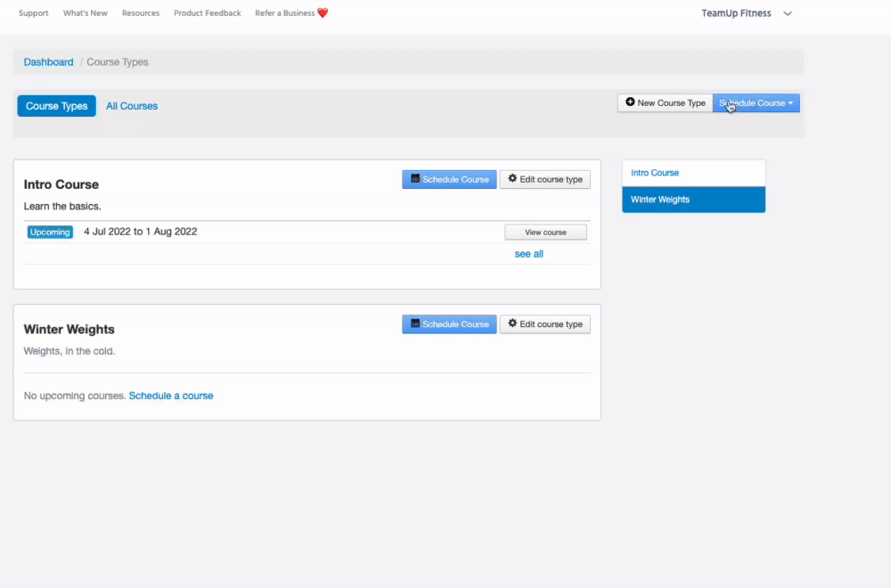
Task: Click calendar icon in Intro Course Schedule button
Action: click(x=415, y=179)
